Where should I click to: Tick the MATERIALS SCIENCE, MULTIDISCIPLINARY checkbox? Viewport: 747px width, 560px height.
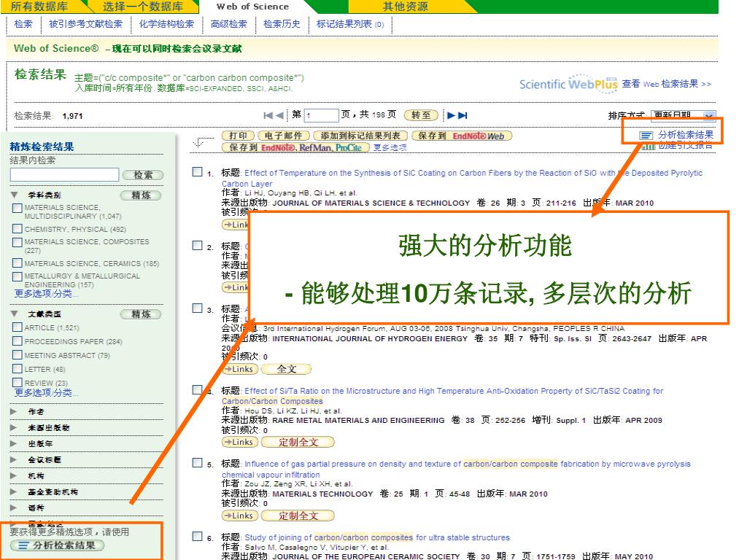coord(18,208)
